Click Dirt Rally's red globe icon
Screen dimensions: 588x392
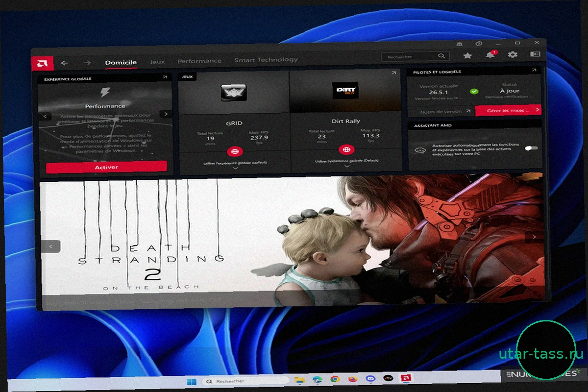coord(346,149)
